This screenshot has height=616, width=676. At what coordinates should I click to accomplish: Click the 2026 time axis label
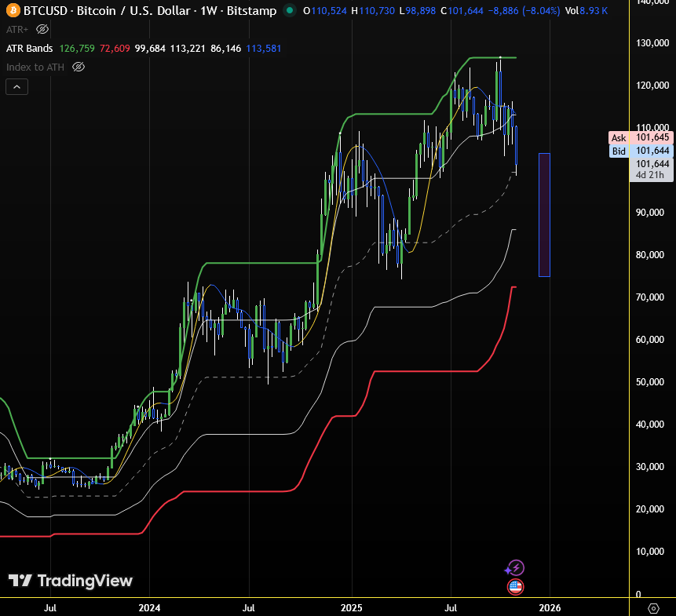coord(550,608)
